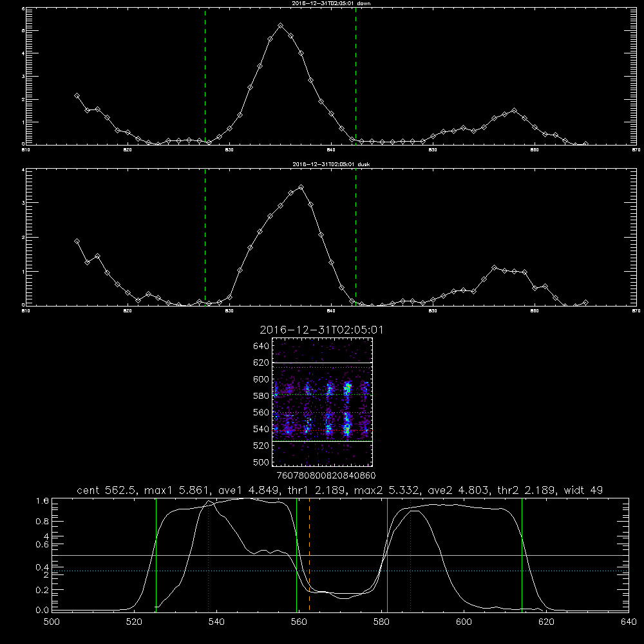Click the first diamond data point of the dawn curve
Screen dimensions: 644x644
[77, 96]
